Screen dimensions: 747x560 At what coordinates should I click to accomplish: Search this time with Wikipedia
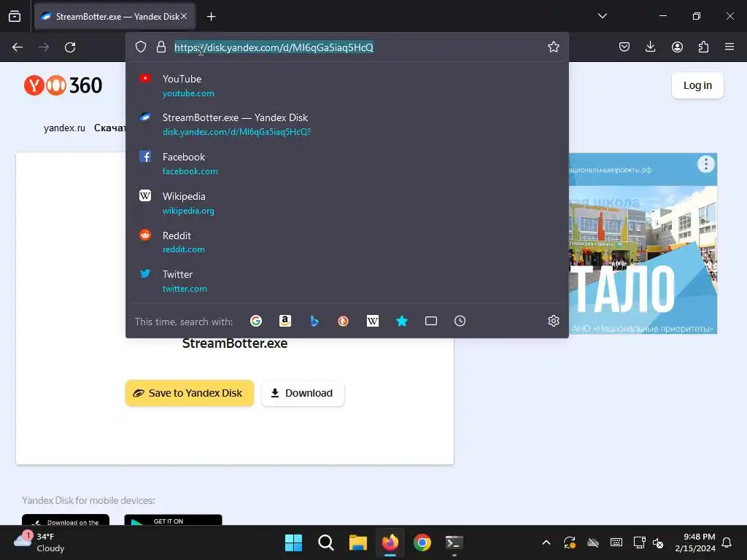pos(373,321)
